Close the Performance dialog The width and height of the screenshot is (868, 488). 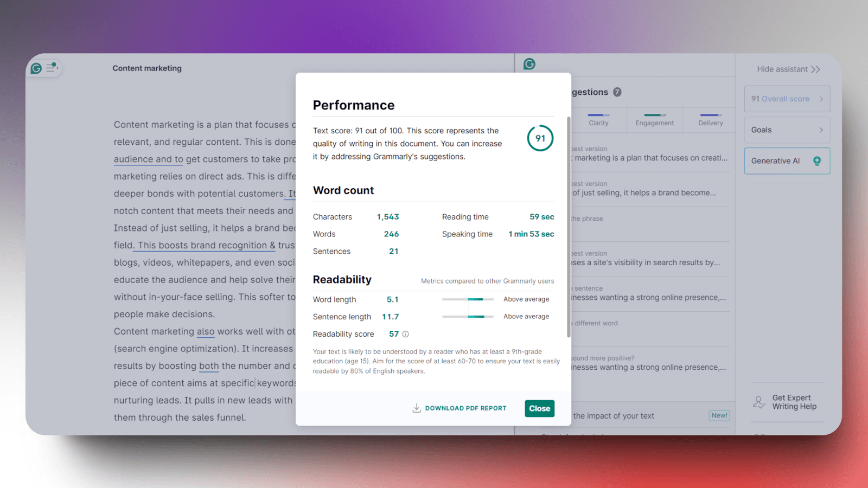coord(539,408)
